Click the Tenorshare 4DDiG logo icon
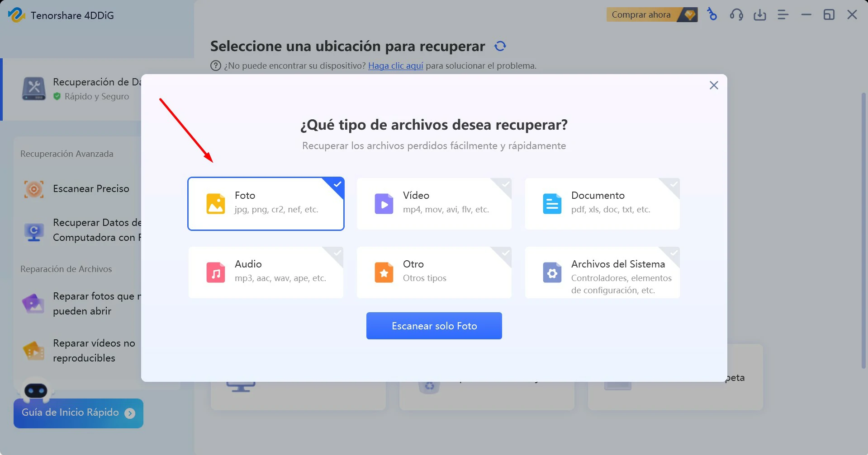The width and height of the screenshot is (868, 455). tap(16, 15)
